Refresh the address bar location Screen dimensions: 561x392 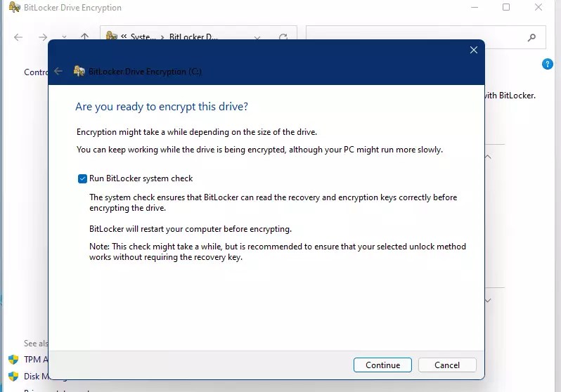click(283, 37)
